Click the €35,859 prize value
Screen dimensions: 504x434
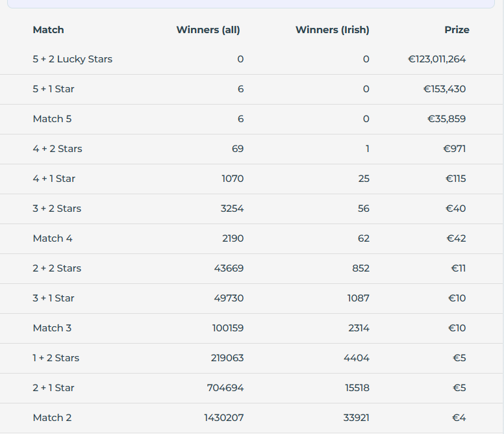446,119
